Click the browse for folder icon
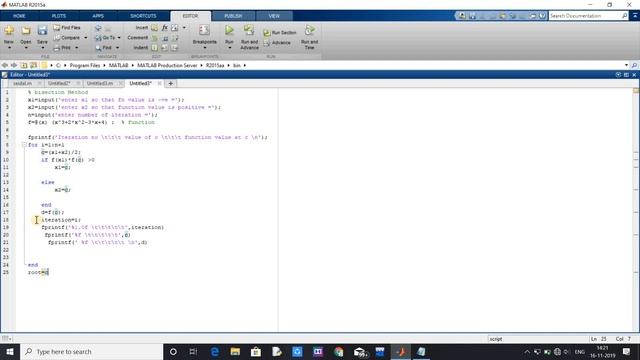Viewport: 640px width, 360px height. tap(33, 65)
